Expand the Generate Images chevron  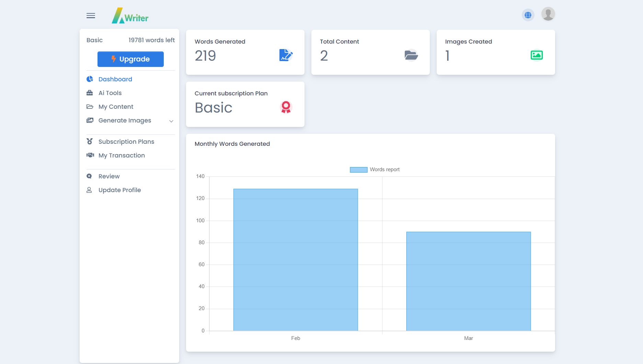point(171,121)
